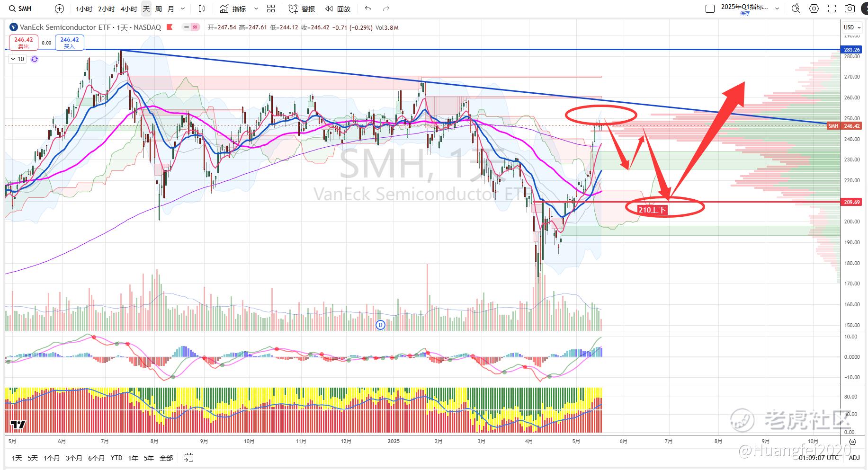Create a 警报 alert
868x470 pixels.
(x=302, y=9)
